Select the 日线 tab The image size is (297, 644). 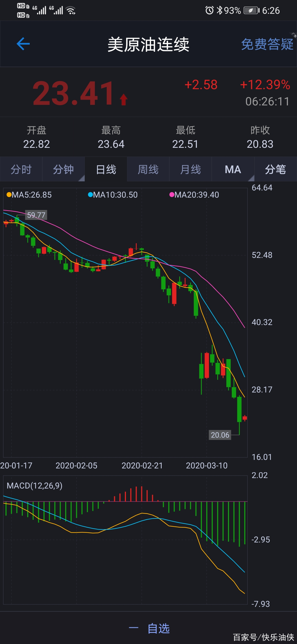click(106, 169)
